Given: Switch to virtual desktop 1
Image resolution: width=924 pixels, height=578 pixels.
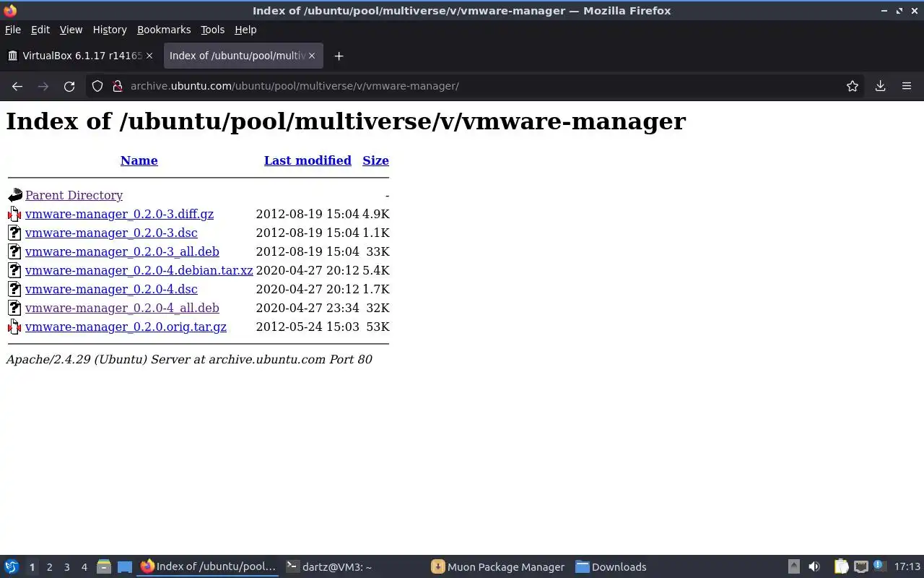Looking at the screenshot, I should (32, 567).
